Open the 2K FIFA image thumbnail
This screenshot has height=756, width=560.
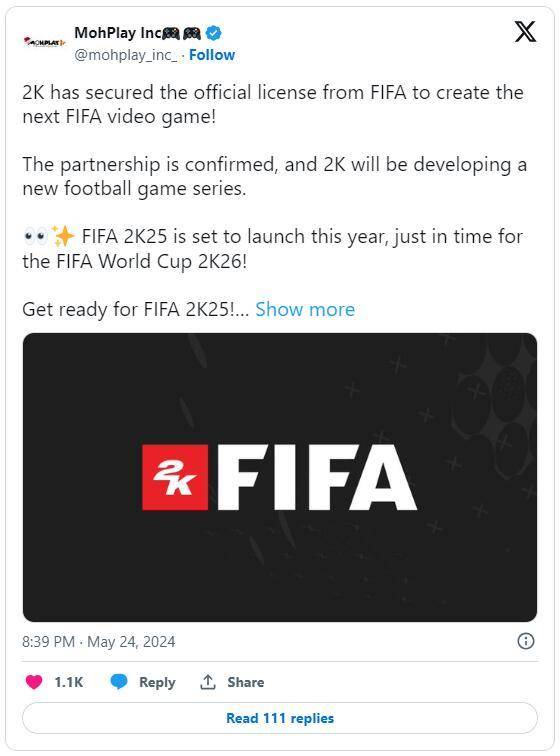pos(280,477)
